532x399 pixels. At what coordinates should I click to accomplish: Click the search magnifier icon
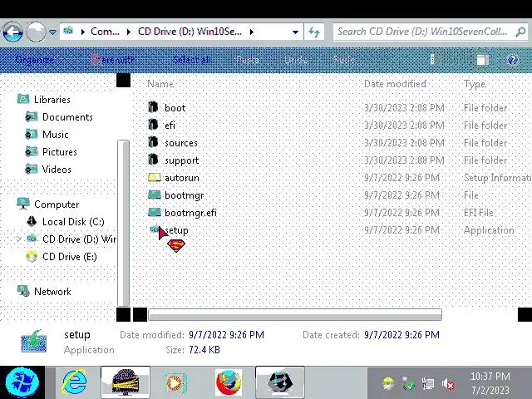coord(520,32)
